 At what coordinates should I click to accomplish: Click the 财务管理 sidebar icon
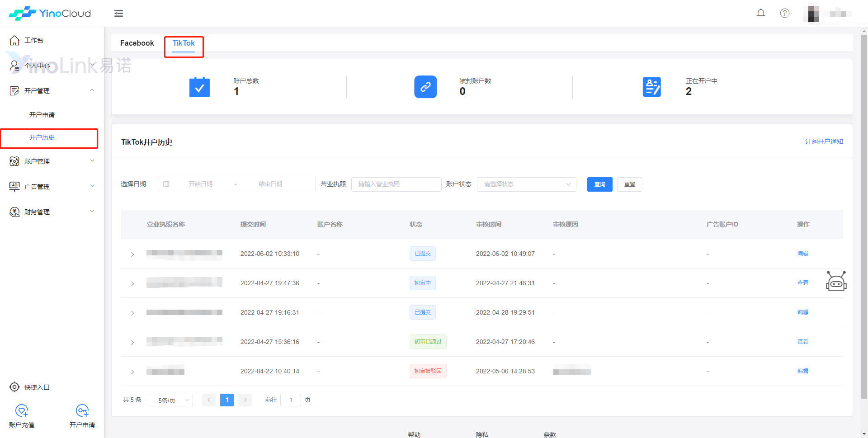(14, 212)
